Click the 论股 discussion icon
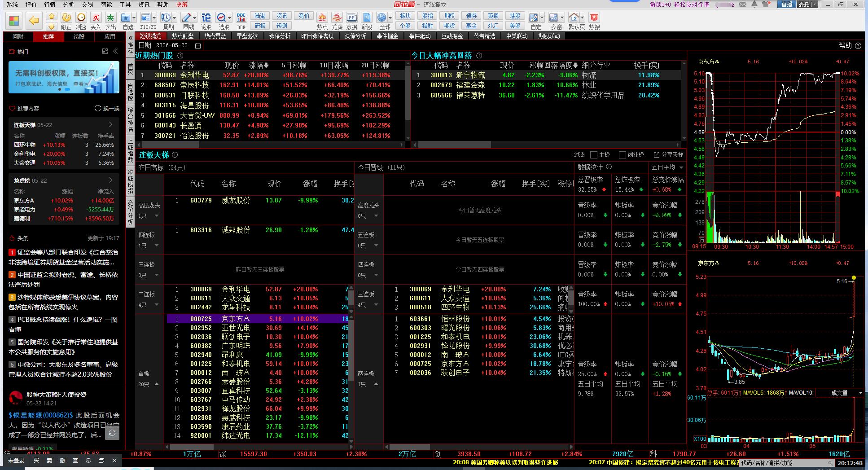Screen dimensions: 868x470 tap(206, 18)
